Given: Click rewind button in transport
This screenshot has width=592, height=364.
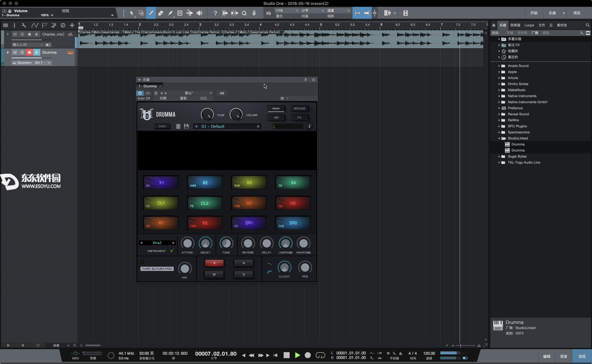Looking at the screenshot, I should click(251, 355).
